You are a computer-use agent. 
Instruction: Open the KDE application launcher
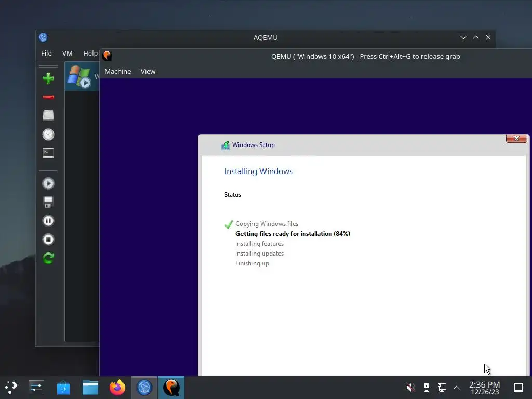tap(11, 388)
